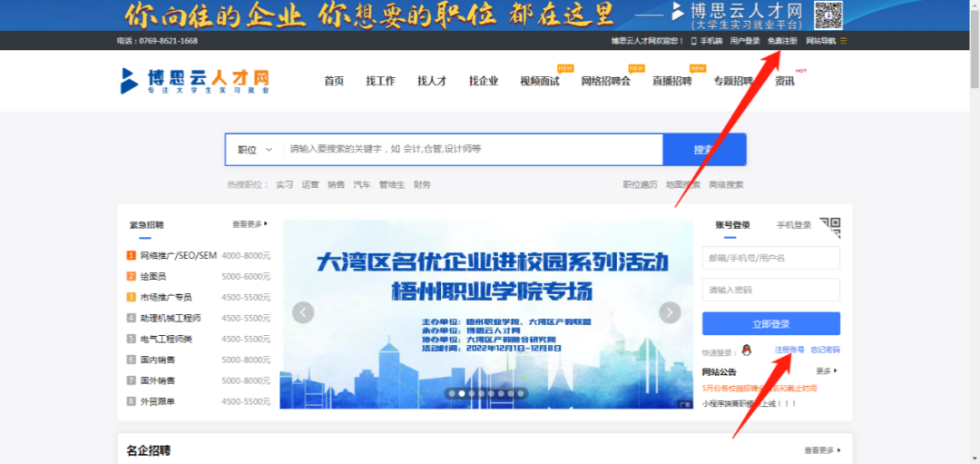Expand 查看更多 in the 名企招聘 section
The width and height of the screenshot is (980, 464).
point(822,450)
